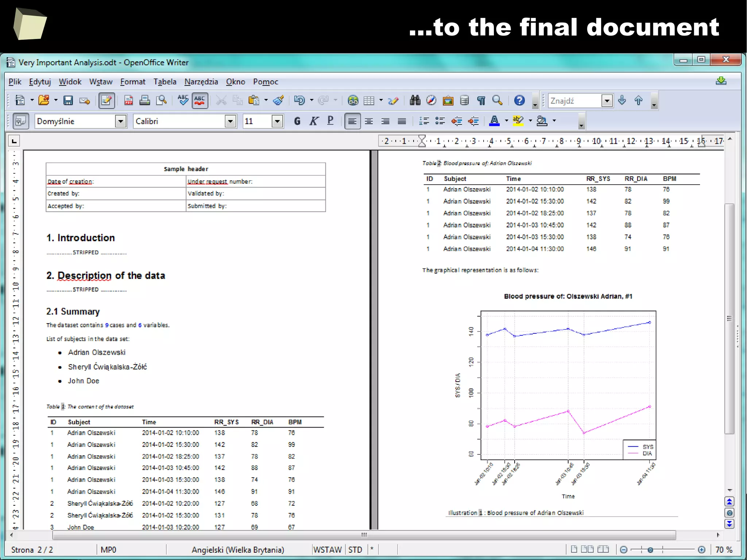Click the zoom slider handle in status bar
This screenshot has height=560, width=747.
pos(650,550)
